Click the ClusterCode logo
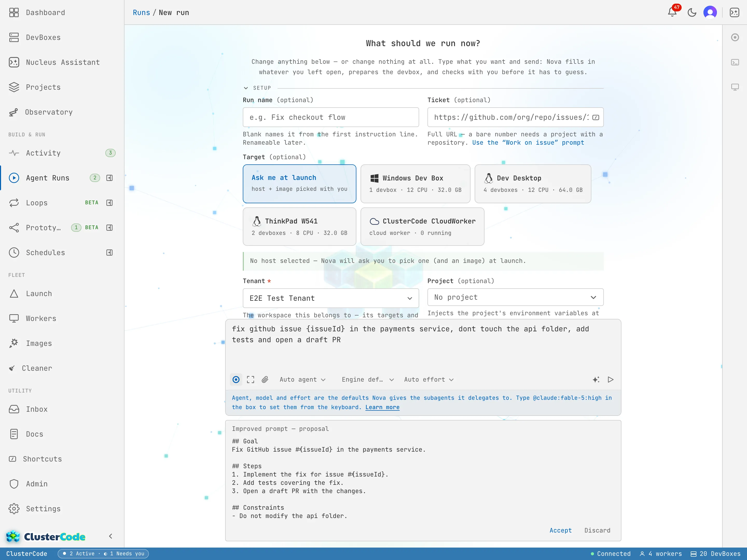The image size is (747, 560). pyautogui.click(x=46, y=536)
